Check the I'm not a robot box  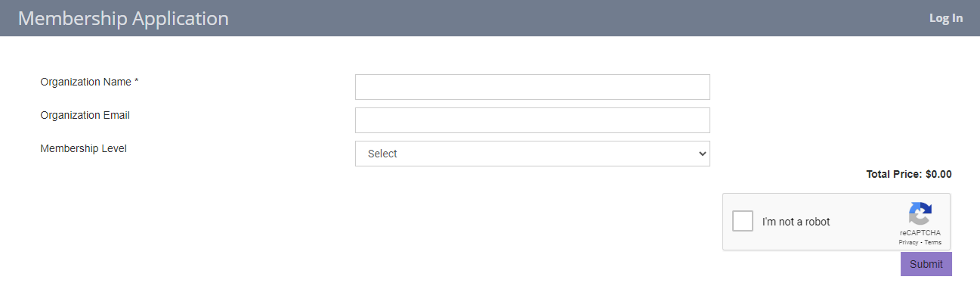coord(744,221)
